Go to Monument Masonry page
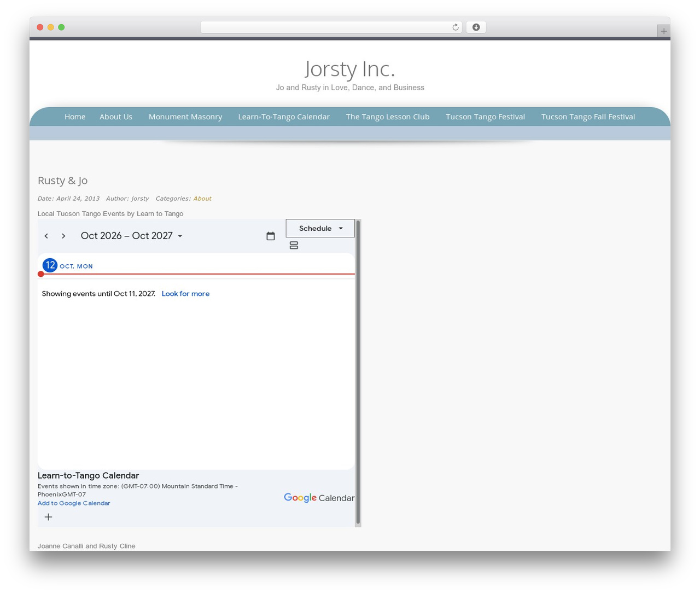The width and height of the screenshot is (700, 593). (185, 117)
